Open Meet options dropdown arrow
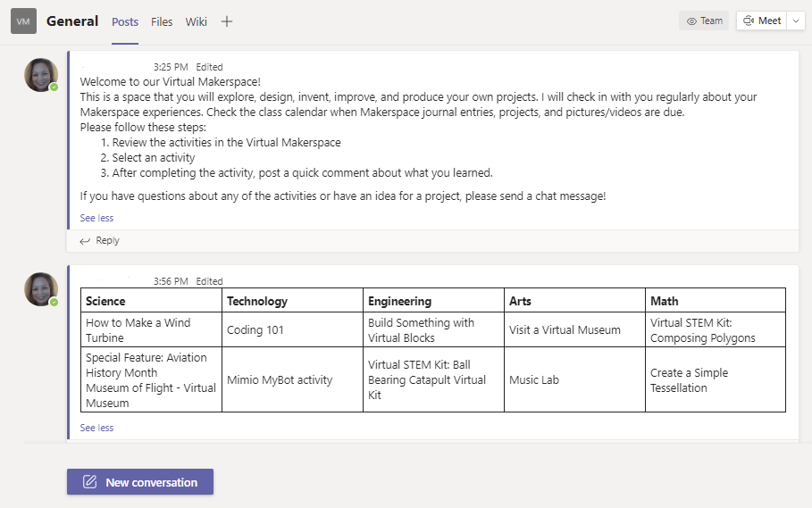 (x=796, y=21)
